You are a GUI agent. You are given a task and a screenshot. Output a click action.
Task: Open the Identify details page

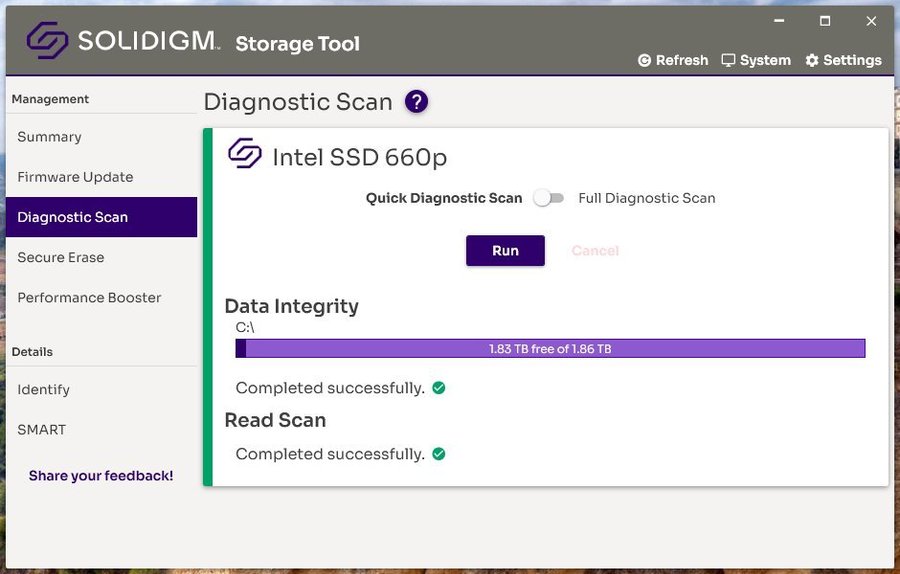43,389
